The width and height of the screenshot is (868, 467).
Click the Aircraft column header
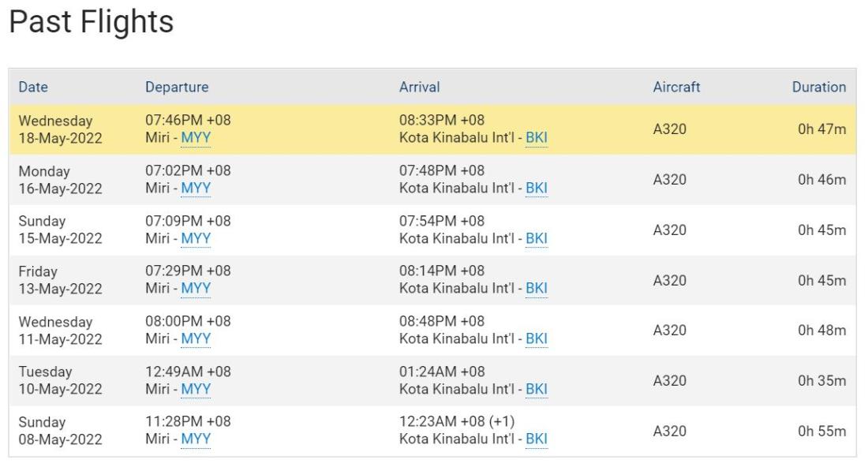(x=676, y=87)
